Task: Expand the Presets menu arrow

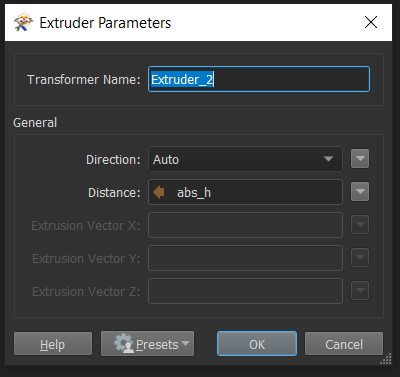Action: [x=186, y=343]
